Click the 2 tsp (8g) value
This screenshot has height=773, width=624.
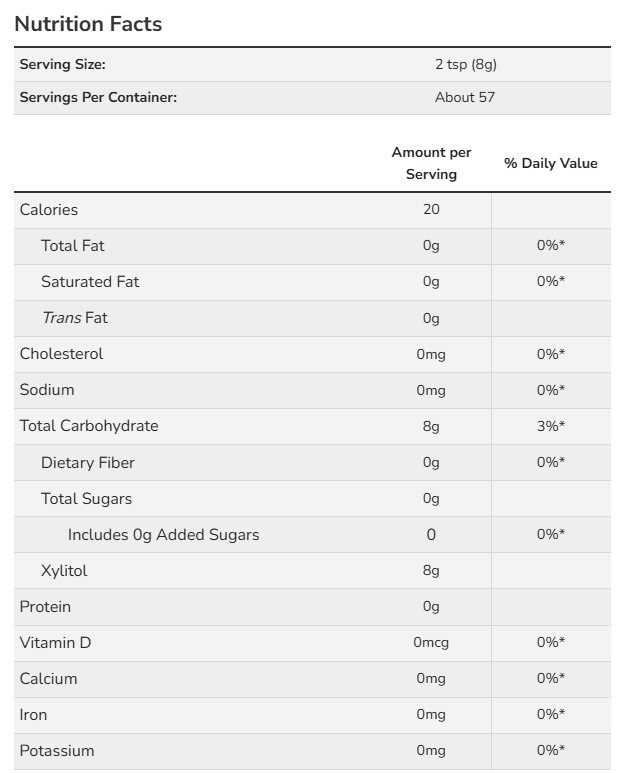(x=465, y=65)
